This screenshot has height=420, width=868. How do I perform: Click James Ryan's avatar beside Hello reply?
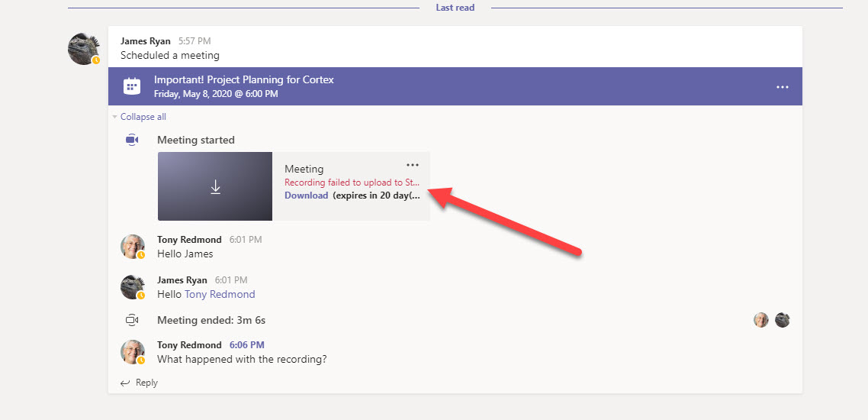coord(133,287)
